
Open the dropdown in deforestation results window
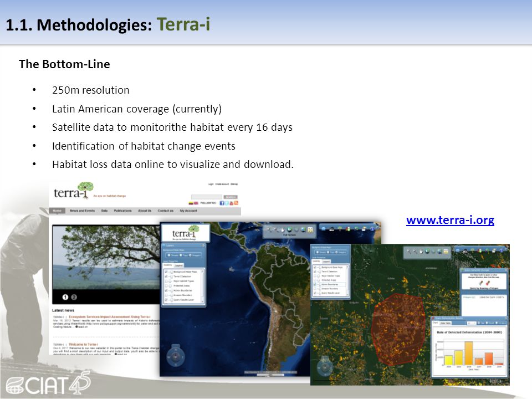[x=471, y=323]
